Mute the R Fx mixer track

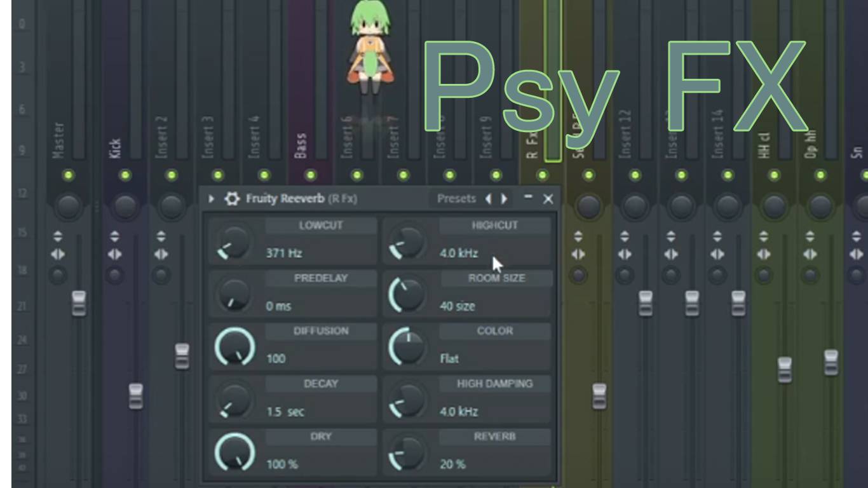click(543, 175)
